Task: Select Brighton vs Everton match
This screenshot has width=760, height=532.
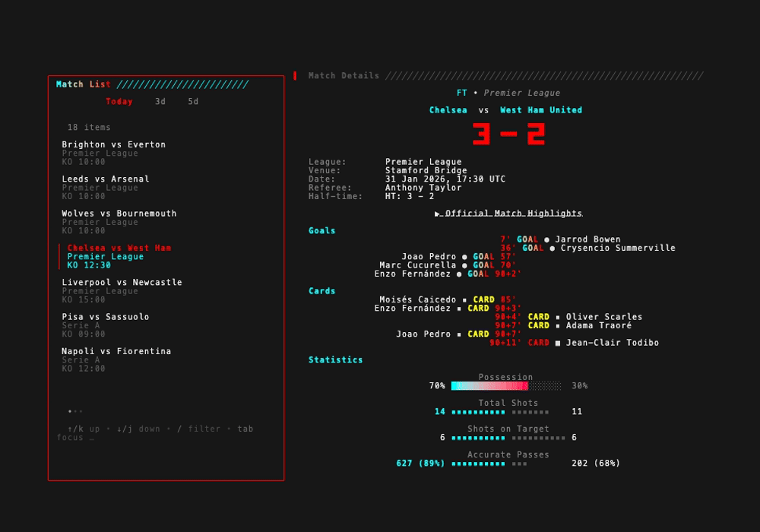Action: 114,153
